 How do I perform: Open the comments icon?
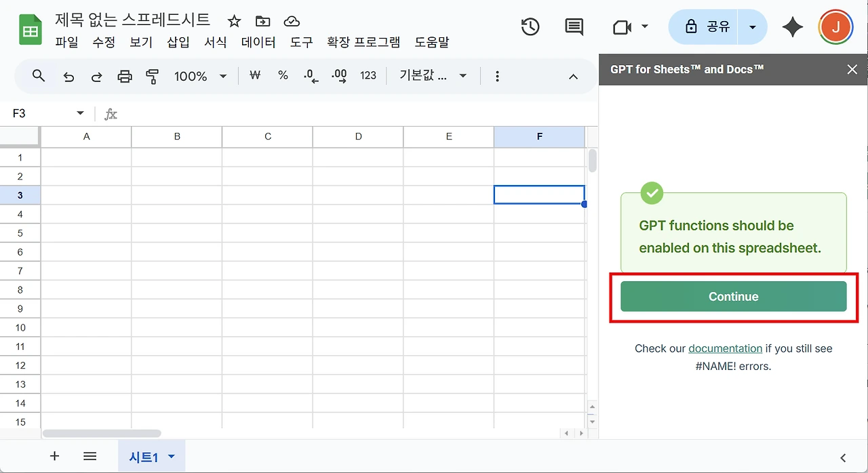[x=574, y=27]
